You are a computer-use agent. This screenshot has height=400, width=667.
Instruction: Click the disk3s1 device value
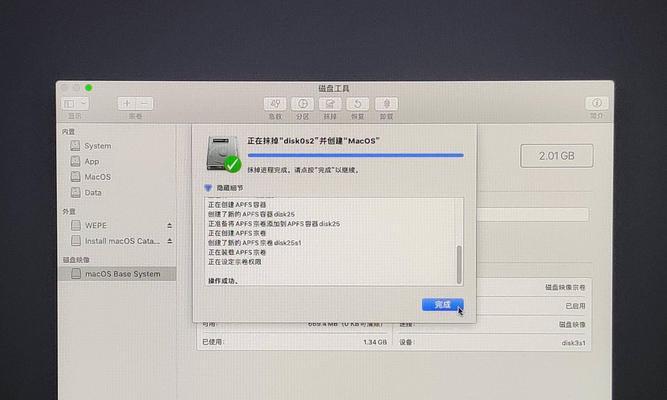573,343
